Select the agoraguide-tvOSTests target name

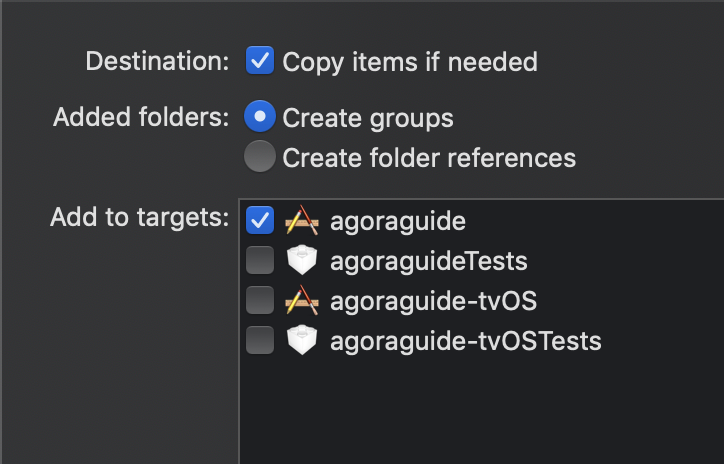(x=466, y=341)
